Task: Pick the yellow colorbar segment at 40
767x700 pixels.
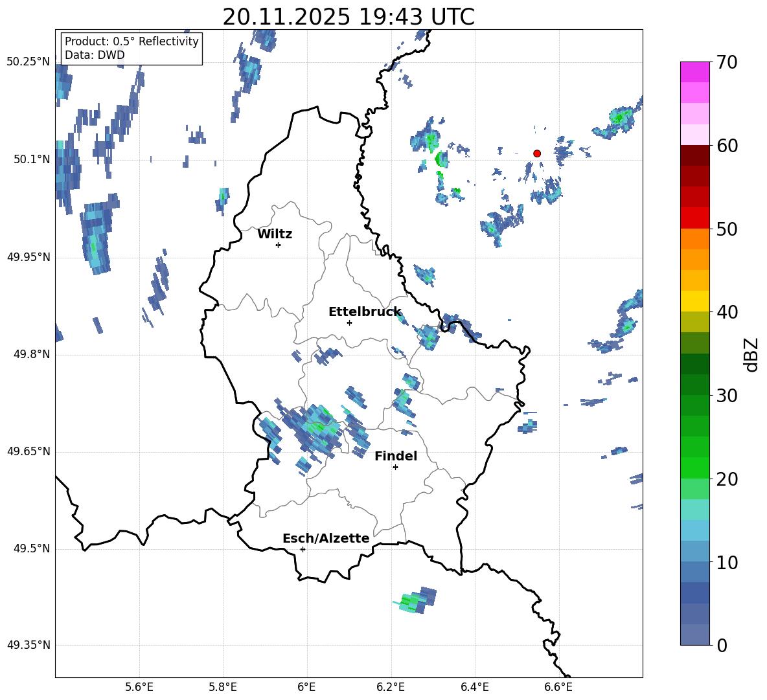Action: (x=694, y=301)
